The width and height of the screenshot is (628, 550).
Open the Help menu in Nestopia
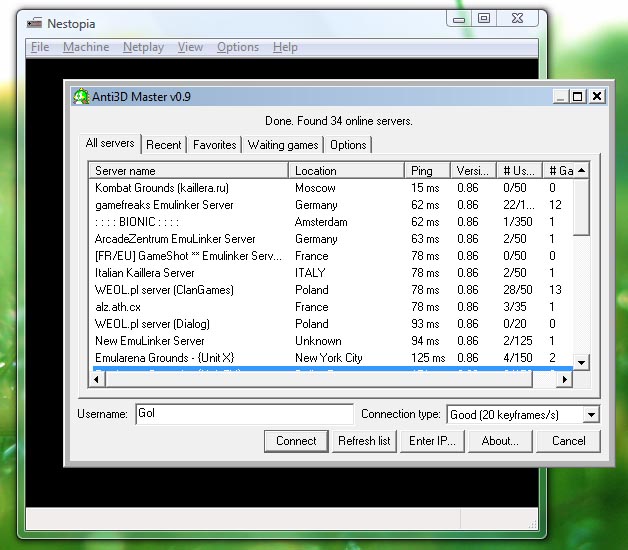[x=285, y=47]
